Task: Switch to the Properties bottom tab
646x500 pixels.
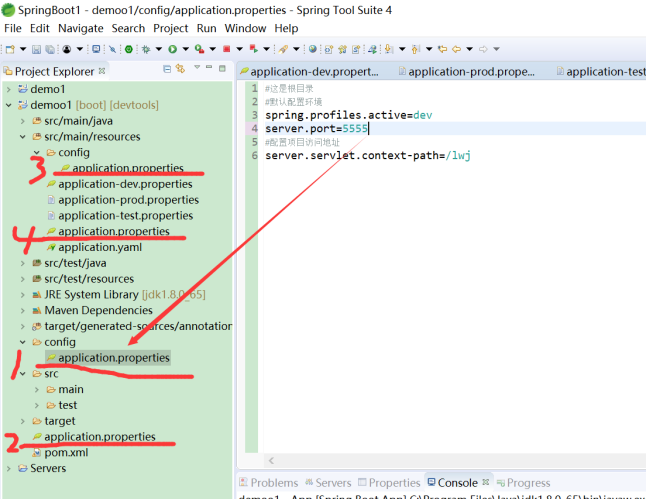Action: (389, 483)
